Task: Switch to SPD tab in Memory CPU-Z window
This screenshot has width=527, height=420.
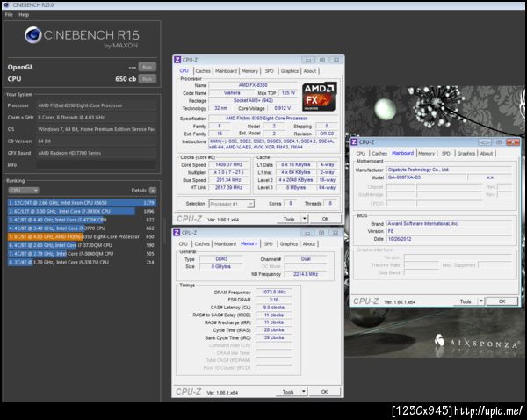Action: 268,243
